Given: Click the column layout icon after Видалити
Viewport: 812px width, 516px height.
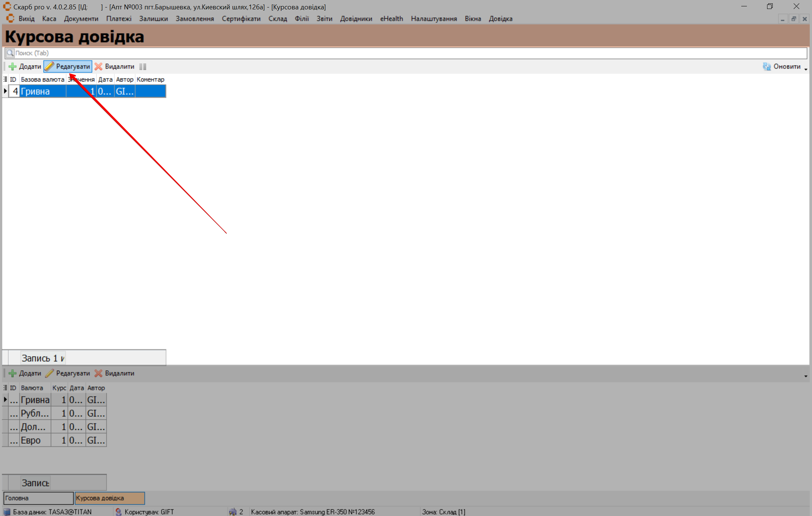Looking at the screenshot, I should click(x=143, y=67).
